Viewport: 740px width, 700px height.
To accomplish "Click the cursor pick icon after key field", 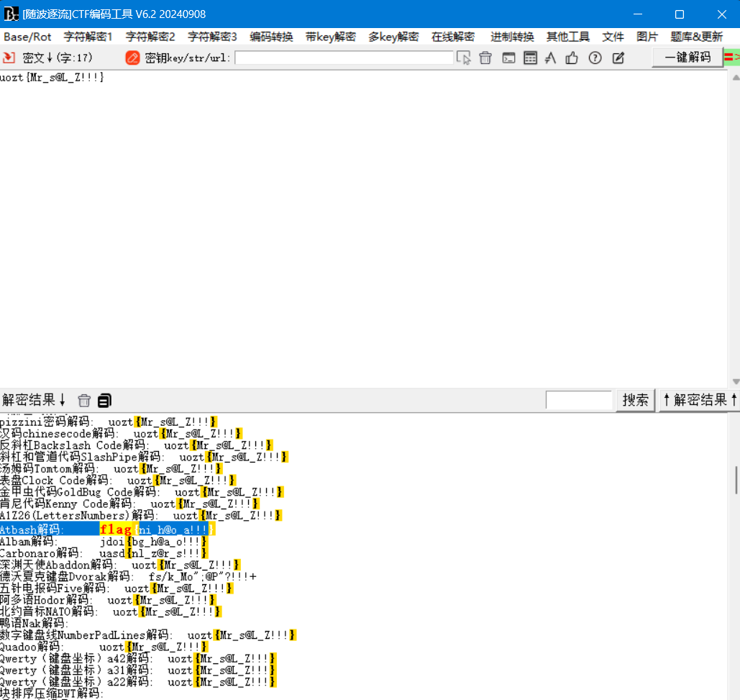I will 464,58.
